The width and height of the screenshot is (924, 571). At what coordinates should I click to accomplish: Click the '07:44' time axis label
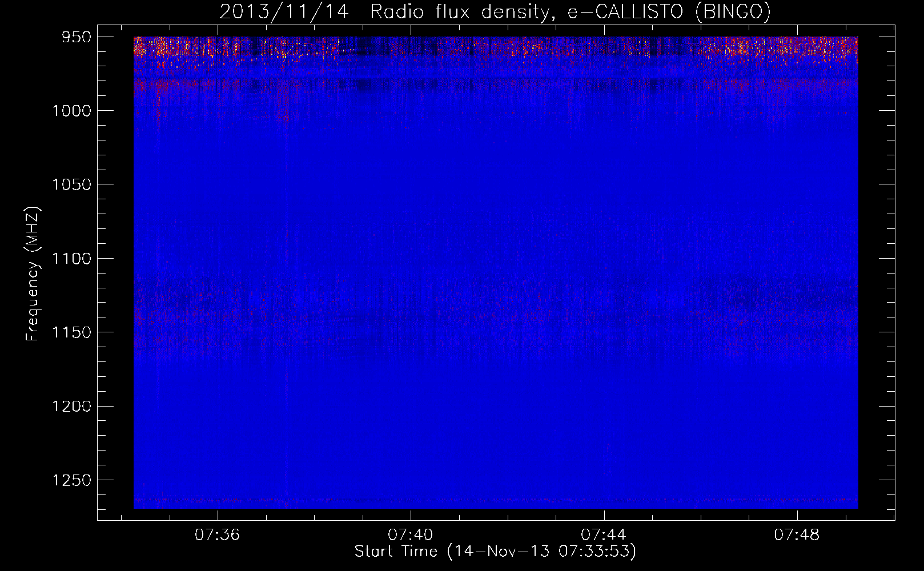coord(604,535)
